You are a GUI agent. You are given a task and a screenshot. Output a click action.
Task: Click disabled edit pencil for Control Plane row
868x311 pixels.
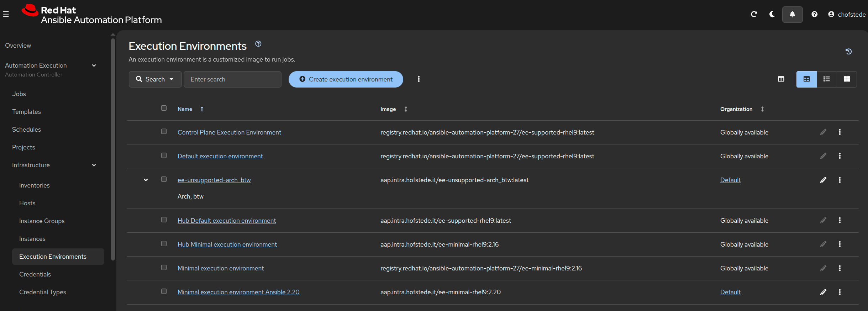click(x=823, y=132)
